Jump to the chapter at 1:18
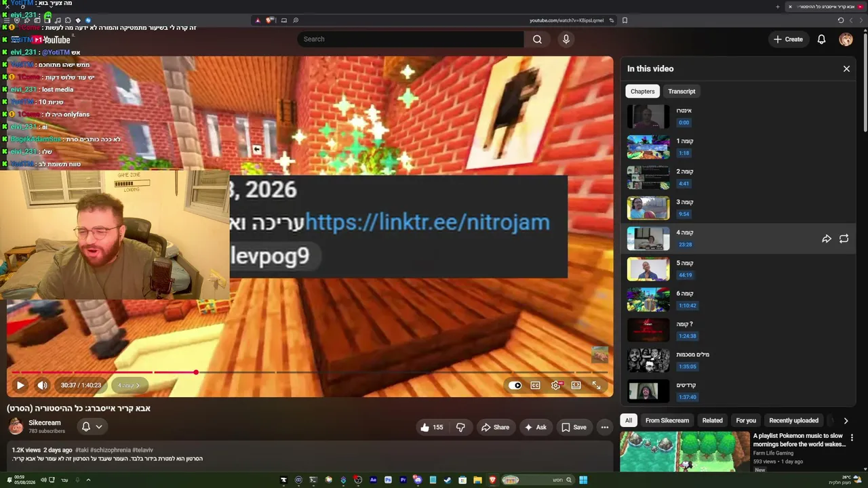 coord(684,153)
